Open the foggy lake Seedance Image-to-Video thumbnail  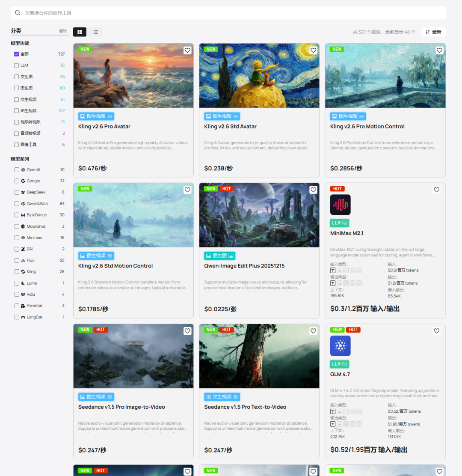click(x=133, y=356)
